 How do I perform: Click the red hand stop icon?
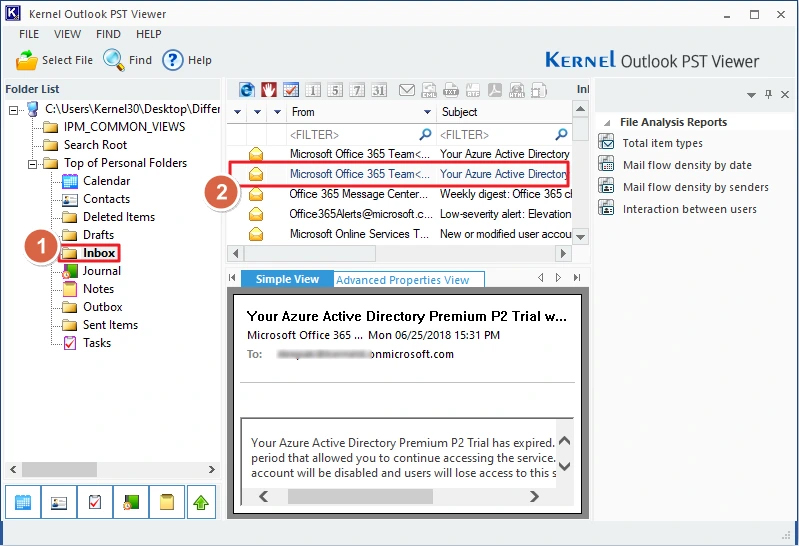(269, 90)
